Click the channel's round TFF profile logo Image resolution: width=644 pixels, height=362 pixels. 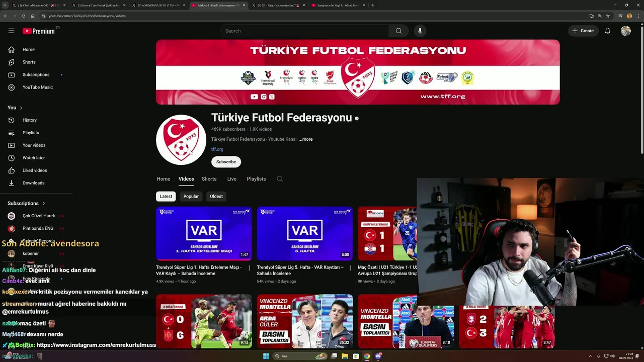[x=181, y=140]
